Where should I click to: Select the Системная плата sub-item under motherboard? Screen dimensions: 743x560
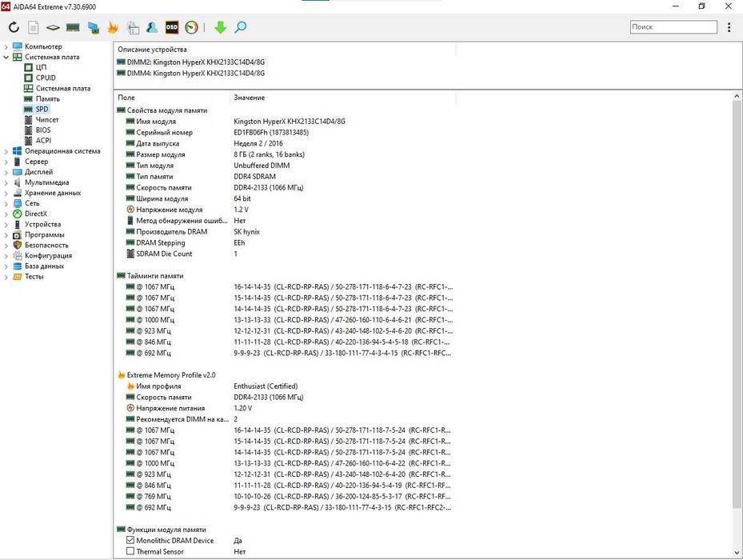(x=58, y=88)
